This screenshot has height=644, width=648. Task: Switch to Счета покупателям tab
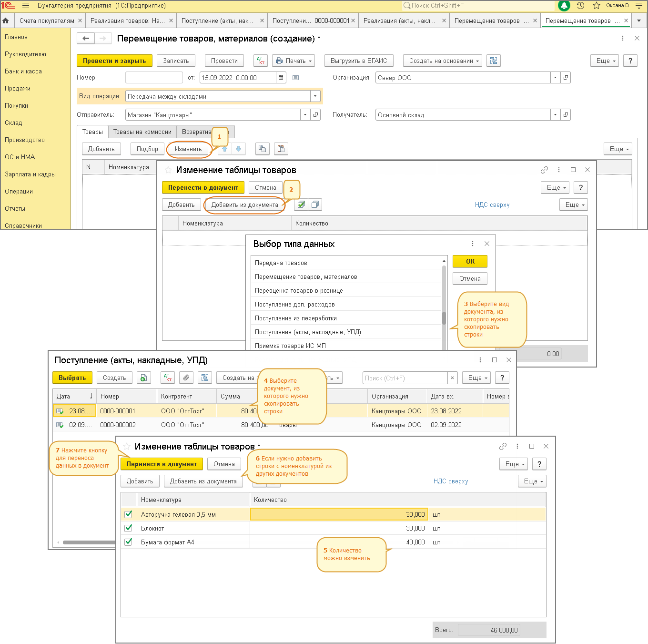pyautogui.click(x=47, y=20)
